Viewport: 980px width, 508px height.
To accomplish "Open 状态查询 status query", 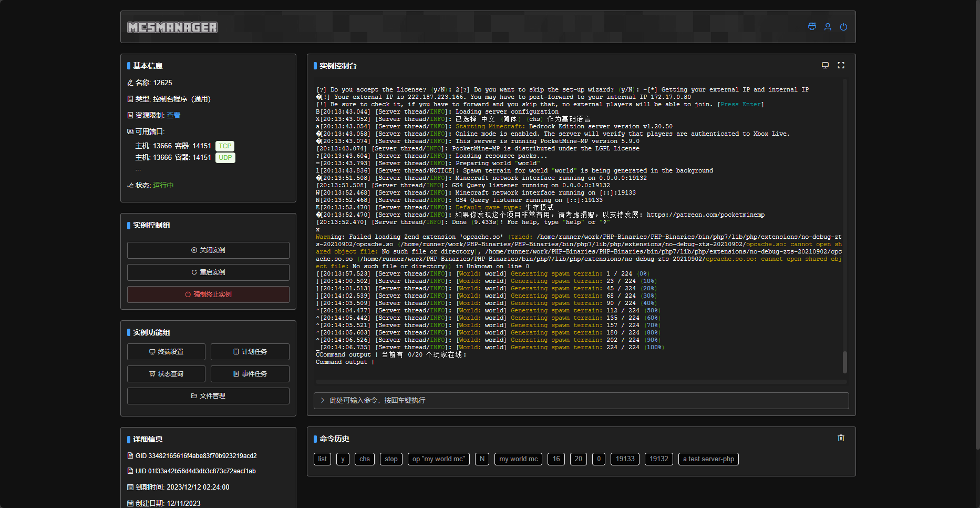I will (x=166, y=374).
